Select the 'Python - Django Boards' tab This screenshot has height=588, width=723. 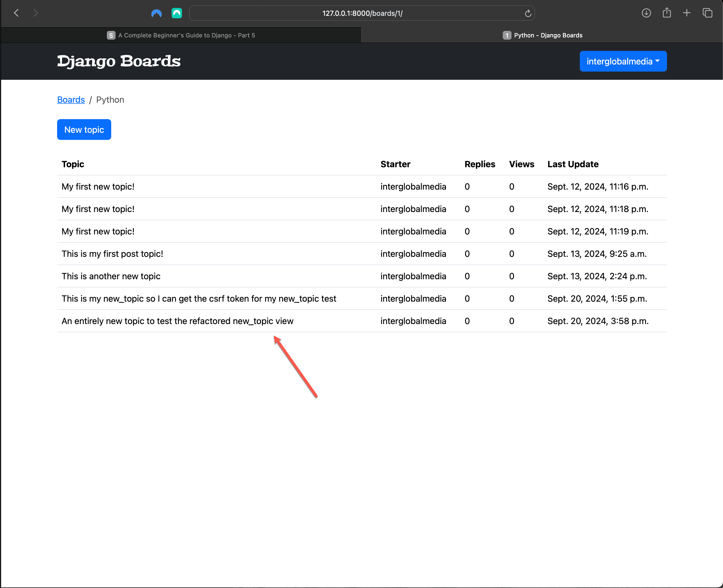(x=542, y=35)
